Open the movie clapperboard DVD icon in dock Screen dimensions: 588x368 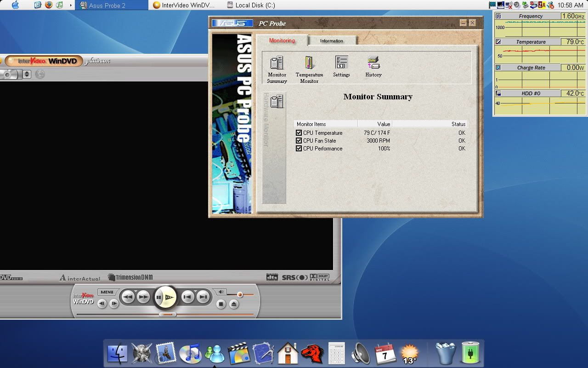[238, 354]
